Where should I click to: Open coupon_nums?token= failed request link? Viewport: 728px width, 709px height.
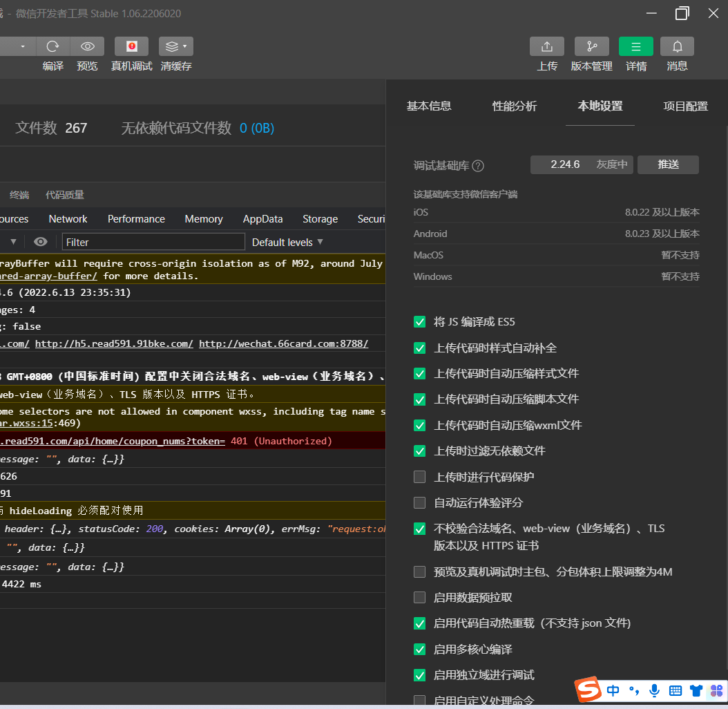coord(113,441)
